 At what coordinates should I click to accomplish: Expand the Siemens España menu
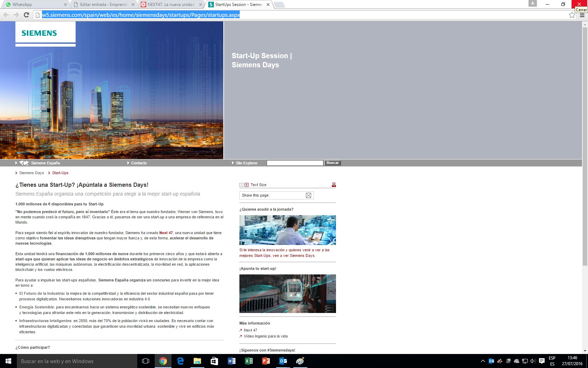[45, 163]
